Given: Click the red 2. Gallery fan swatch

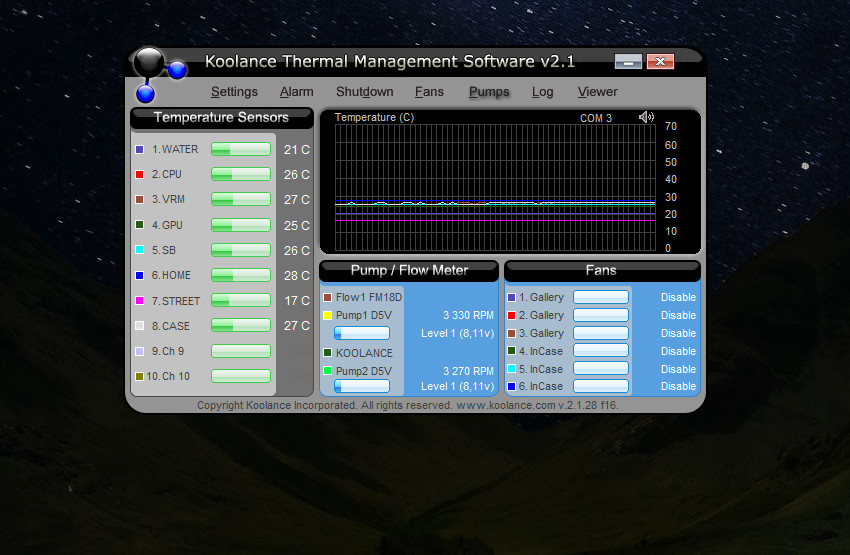Looking at the screenshot, I should click(x=511, y=315).
